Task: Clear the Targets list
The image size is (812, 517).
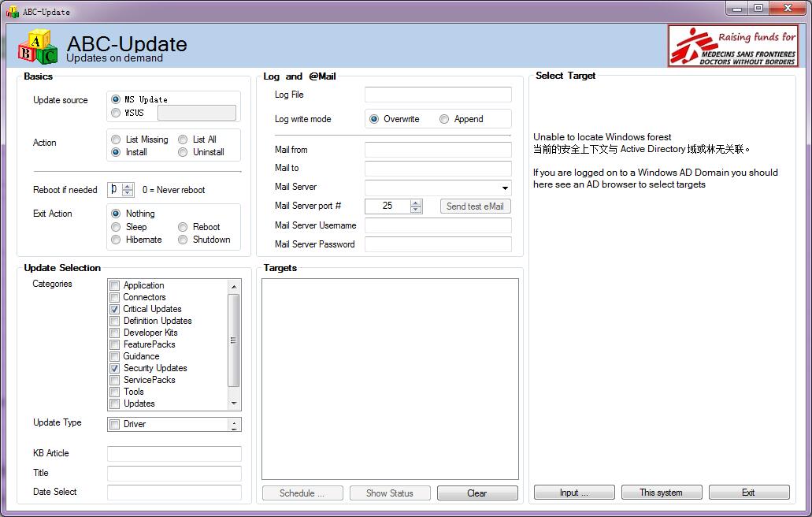Action: click(477, 493)
